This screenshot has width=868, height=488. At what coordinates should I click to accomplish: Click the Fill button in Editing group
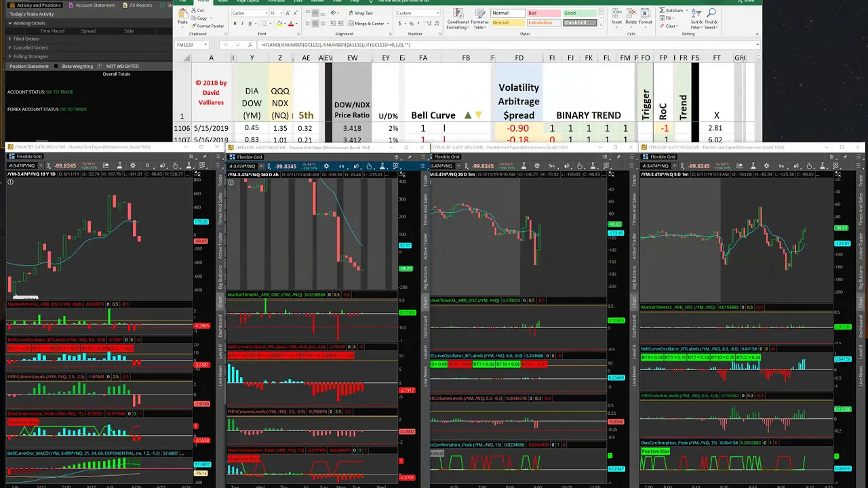click(x=668, y=18)
